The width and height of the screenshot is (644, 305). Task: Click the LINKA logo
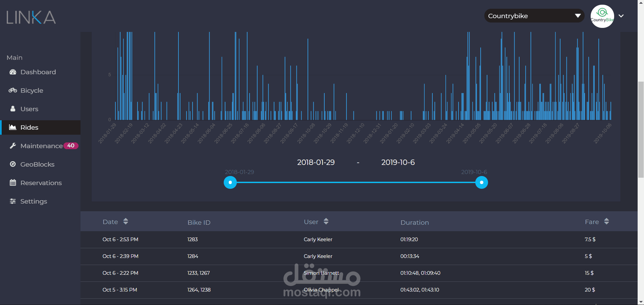tap(31, 17)
